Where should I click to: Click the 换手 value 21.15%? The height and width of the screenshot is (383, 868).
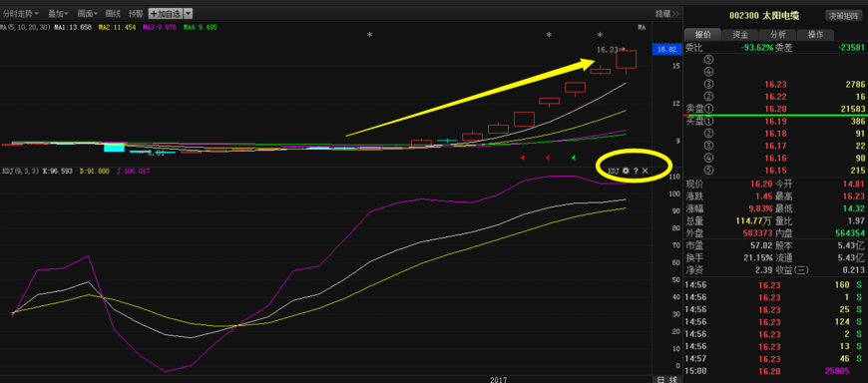759,258
